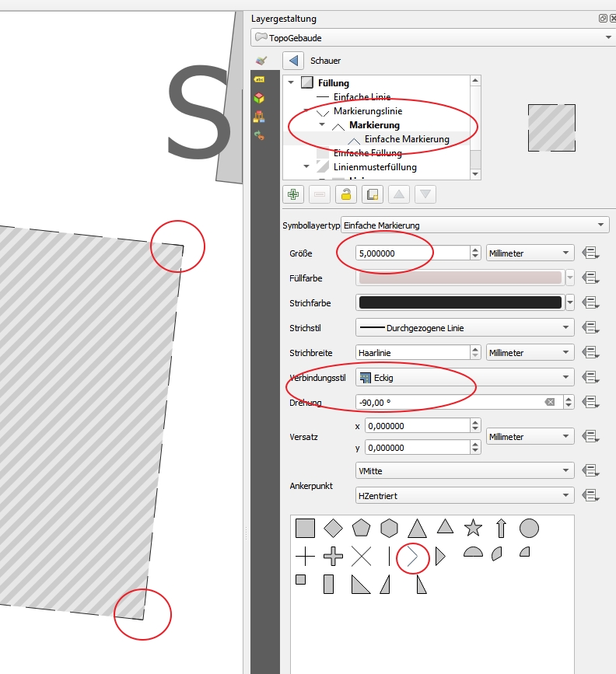616x674 pixels.
Task: Click the symbol preview thumbnail
Action: point(551,127)
